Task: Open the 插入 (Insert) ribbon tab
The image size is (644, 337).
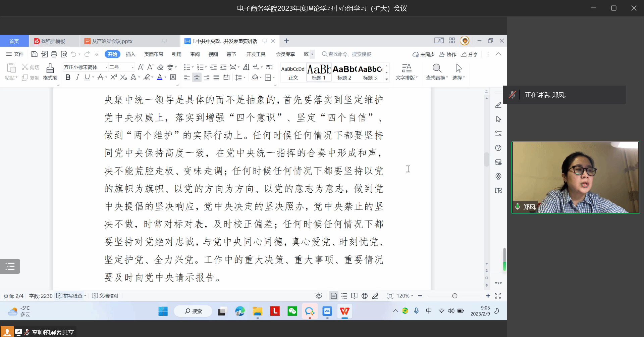Action: (130, 54)
